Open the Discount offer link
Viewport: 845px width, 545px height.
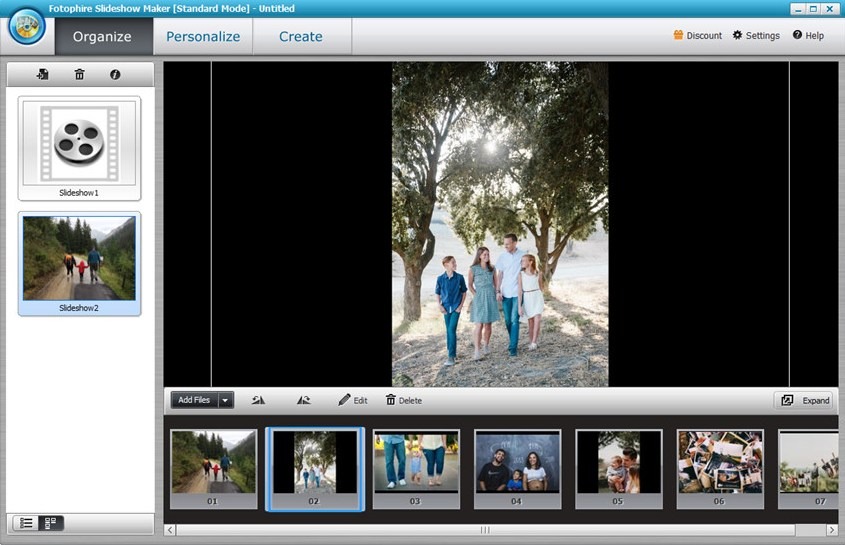(697, 36)
